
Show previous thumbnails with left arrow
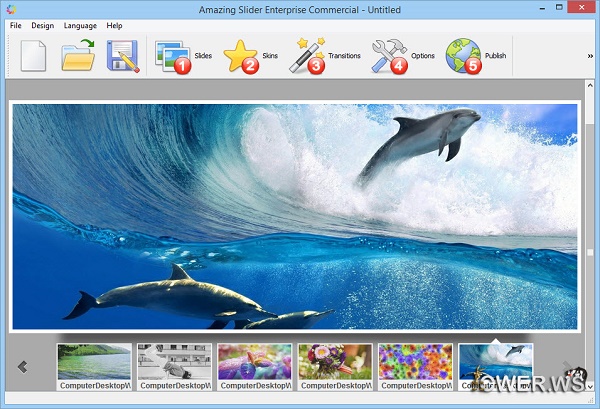[x=23, y=367]
